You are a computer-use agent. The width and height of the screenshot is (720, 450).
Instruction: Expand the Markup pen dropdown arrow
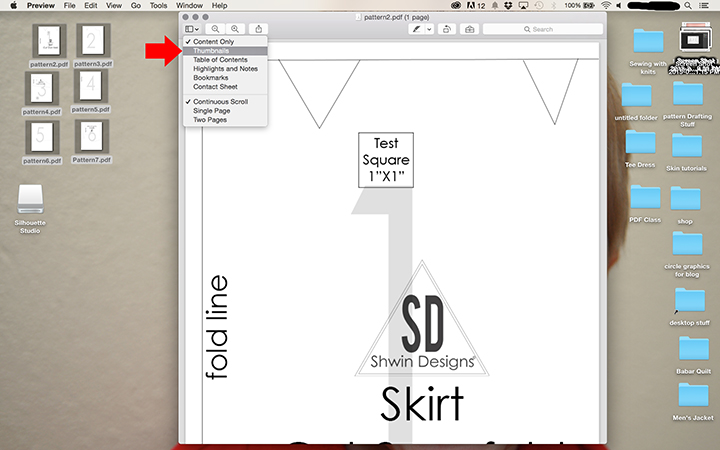429,29
